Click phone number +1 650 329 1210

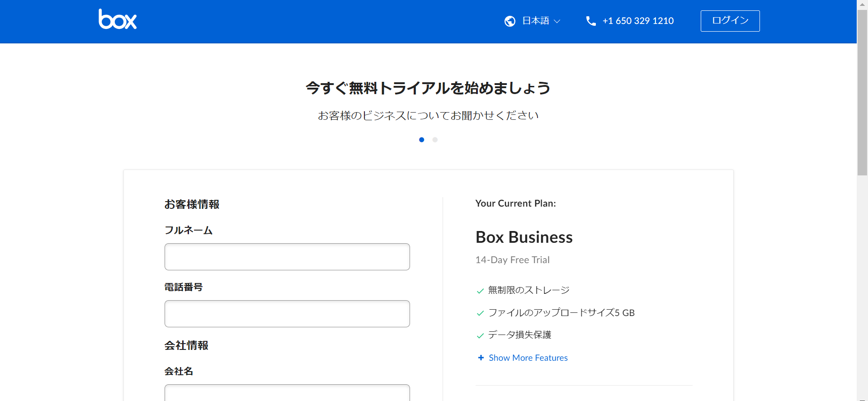638,21
